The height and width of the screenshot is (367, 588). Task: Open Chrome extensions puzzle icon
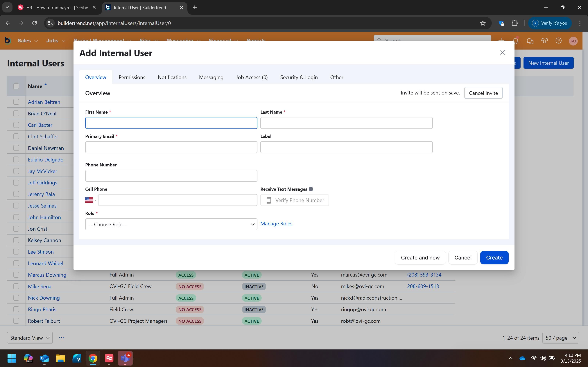(515, 23)
